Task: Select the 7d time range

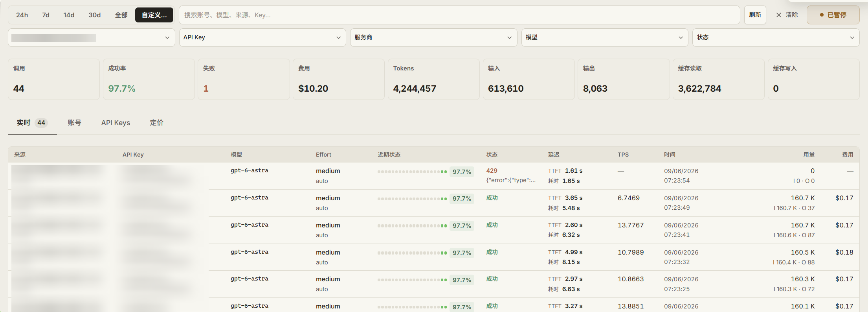Action: tap(46, 15)
